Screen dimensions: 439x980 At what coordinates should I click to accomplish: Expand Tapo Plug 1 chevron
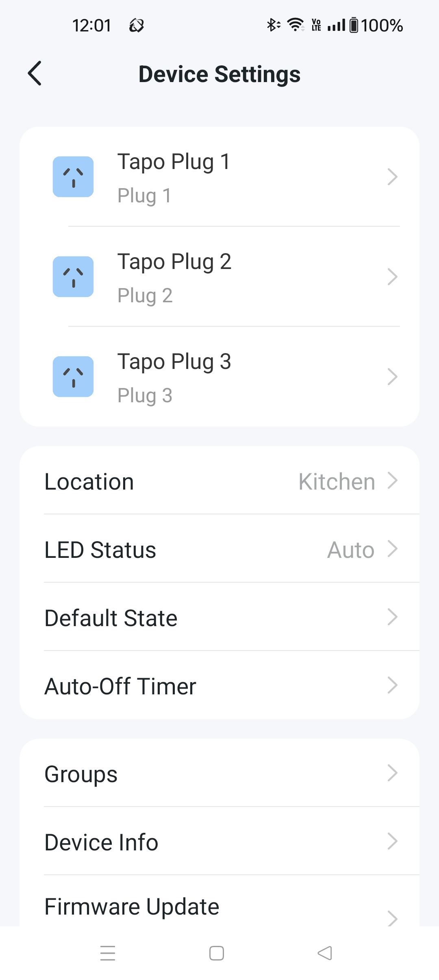[x=392, y=177]
